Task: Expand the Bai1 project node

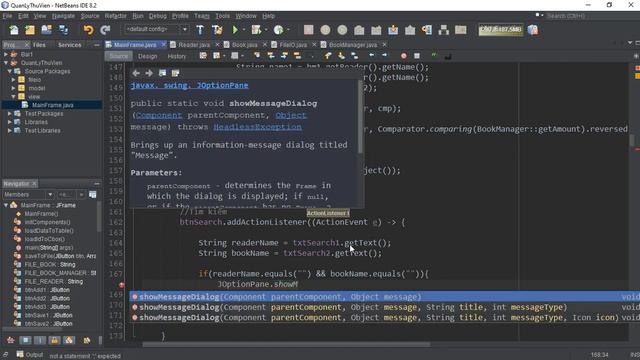Action: click(6, 54)
